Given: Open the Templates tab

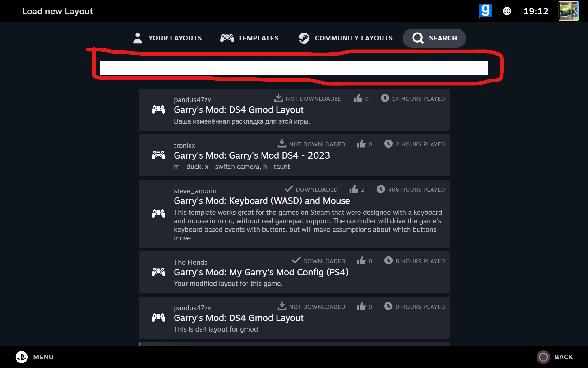Looking at the screenshot, I should coord(250,38).
